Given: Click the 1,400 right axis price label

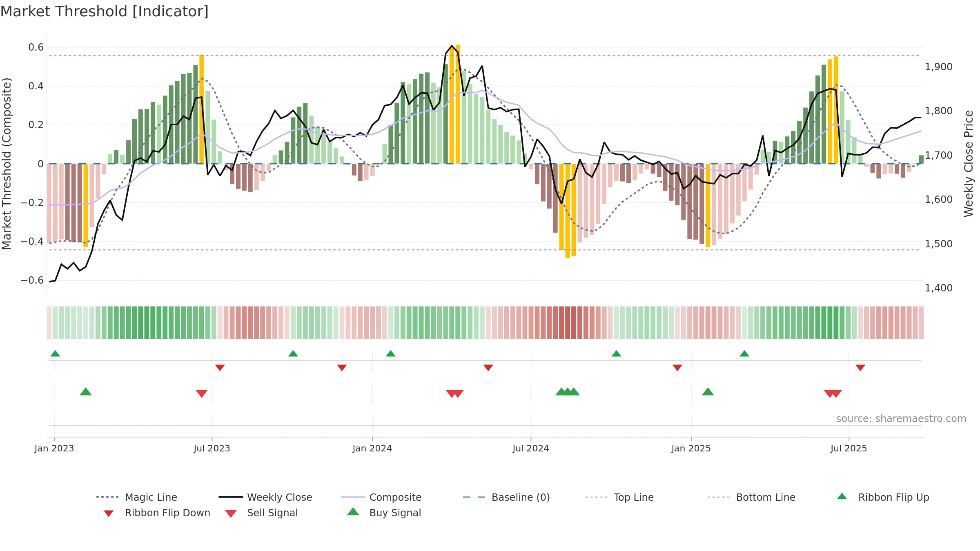Looking at the screenshot, I should (x=939, y=288).
